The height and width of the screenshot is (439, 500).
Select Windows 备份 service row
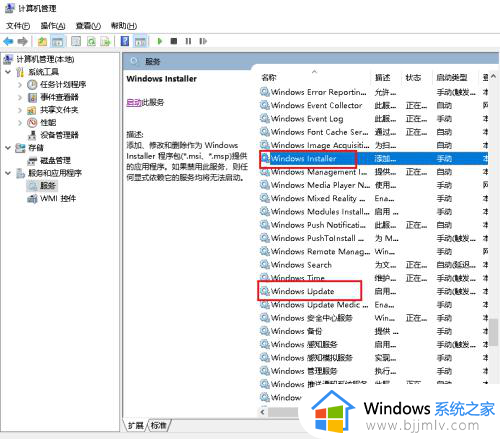374,331
